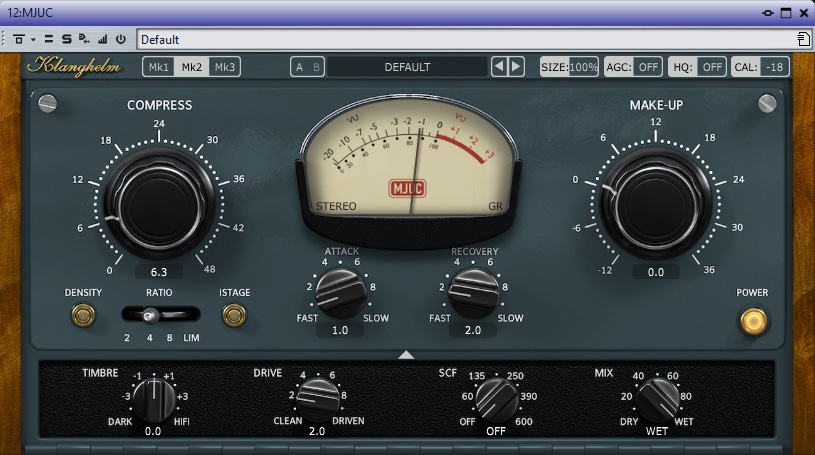Viewport: 815px width, 455px height.
Task: Switch to Mk3 model
Action: click(225, 67)
